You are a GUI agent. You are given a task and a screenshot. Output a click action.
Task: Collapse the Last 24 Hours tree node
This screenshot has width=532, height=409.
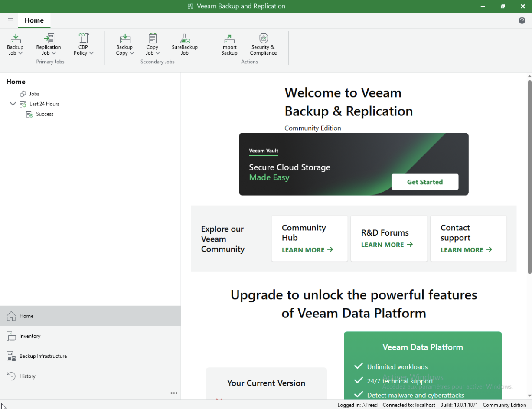pyautogui.click(x=13, y=104)
